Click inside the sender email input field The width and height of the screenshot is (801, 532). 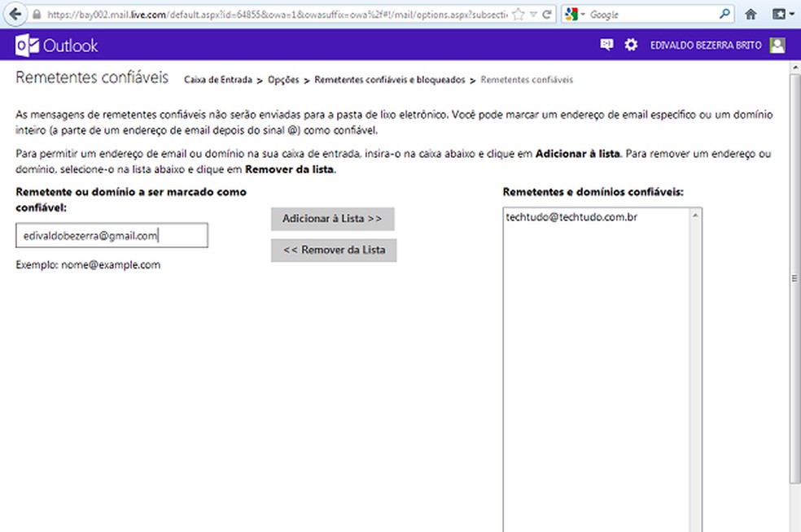110,235
